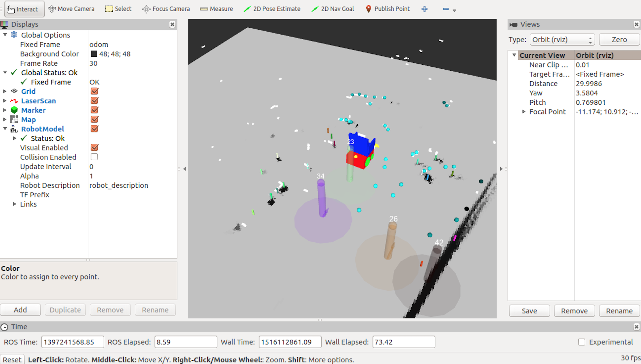
Task: Collapse the RobotModel display properties
Action: (5, 129)
